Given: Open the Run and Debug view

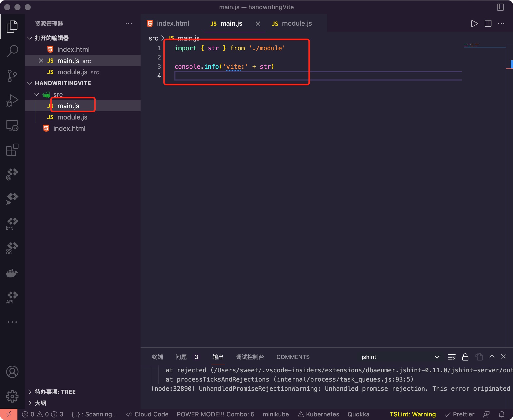Looking at the screenshot, I should (x=12, y=100).
